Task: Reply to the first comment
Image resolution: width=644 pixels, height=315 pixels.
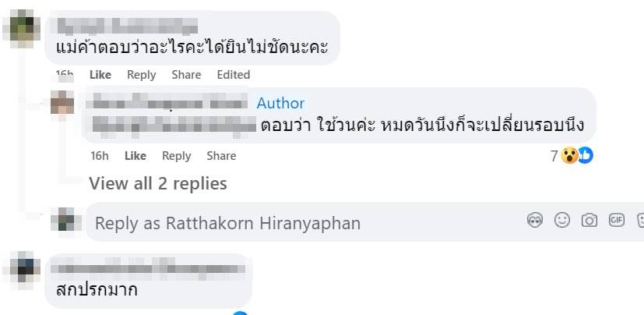Action: coord(141,75)
